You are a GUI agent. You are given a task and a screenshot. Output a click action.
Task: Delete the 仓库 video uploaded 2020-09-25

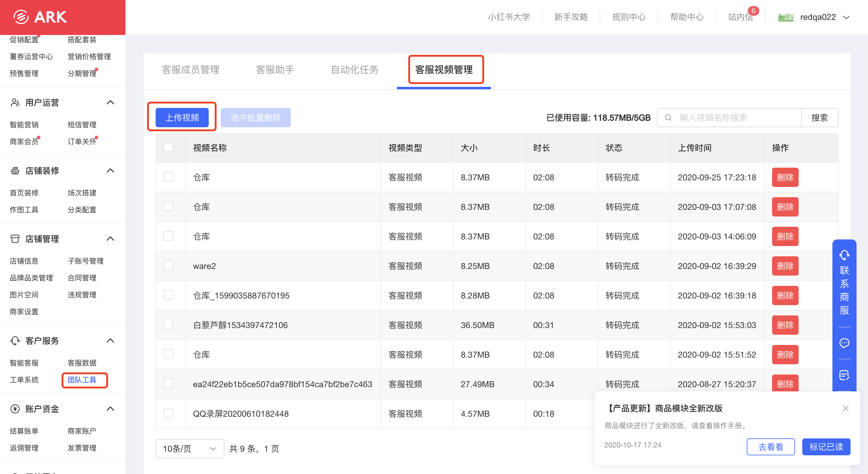point(785,177)
